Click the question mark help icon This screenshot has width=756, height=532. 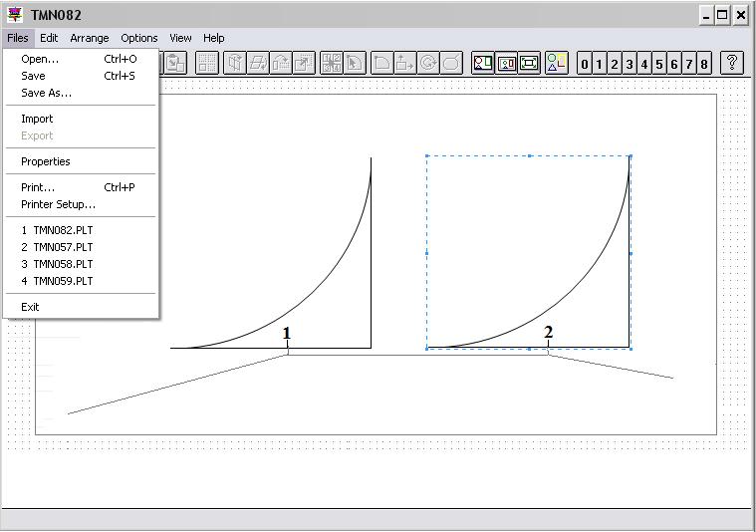tap(732, 63)
